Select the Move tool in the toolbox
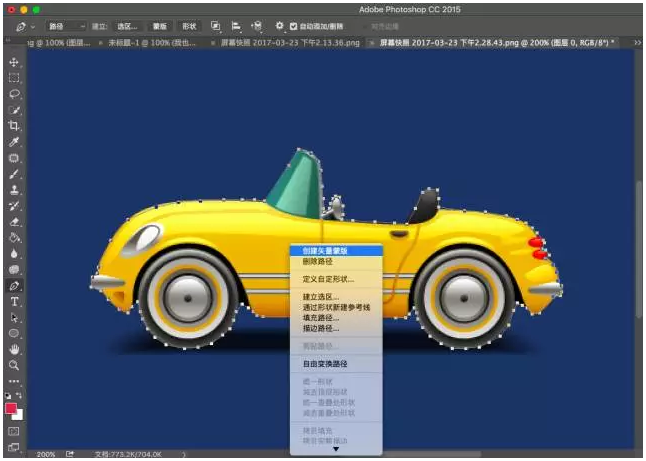This screenshot has height=461, width=646. pyautogui.click(x=14, y=62)
